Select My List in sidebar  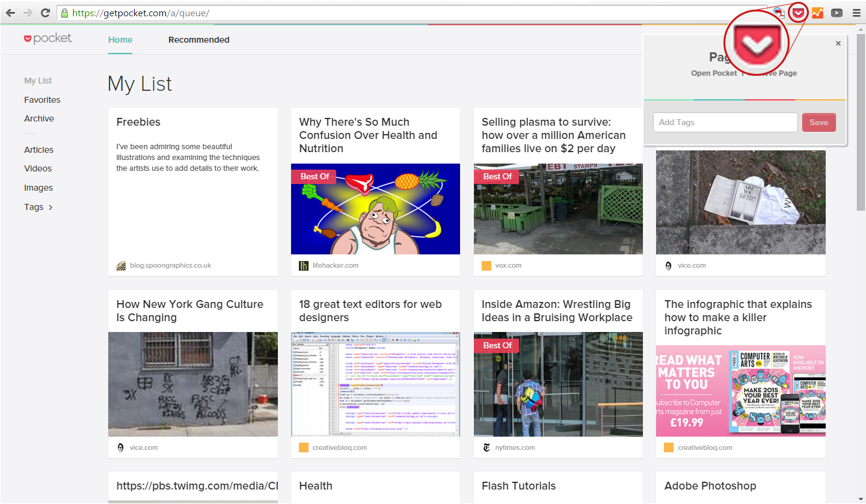click(38, 81)
